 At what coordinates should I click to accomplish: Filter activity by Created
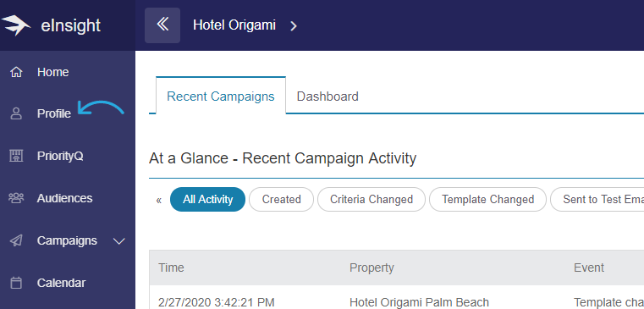[281, 200]
